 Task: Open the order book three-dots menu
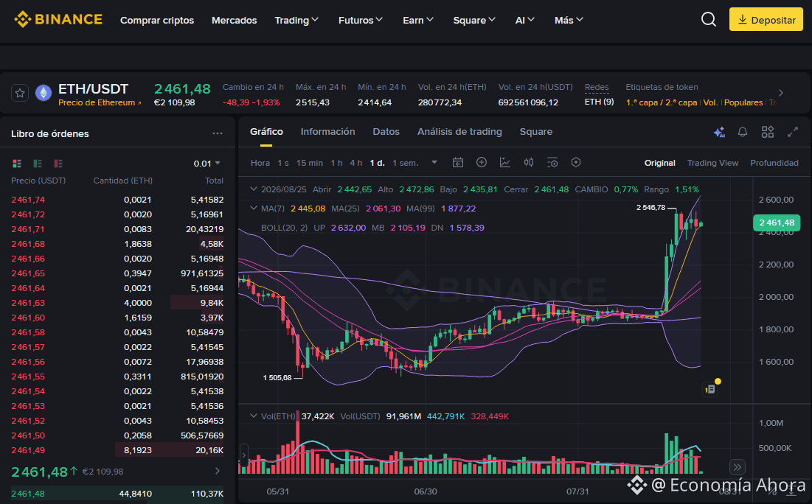pyautogui.click(x=218, y=133)
